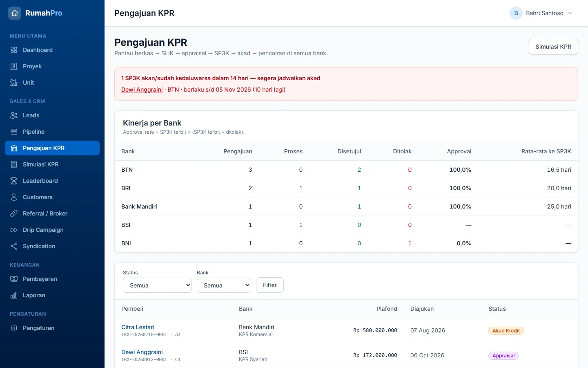This screenshot has height=368, width=588.
Task: Click the Laporan bar chart icon
Action: click(14, 295)
